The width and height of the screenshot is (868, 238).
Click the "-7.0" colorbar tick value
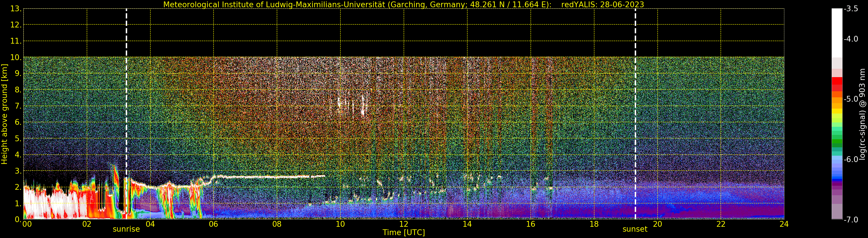point(851,220)
